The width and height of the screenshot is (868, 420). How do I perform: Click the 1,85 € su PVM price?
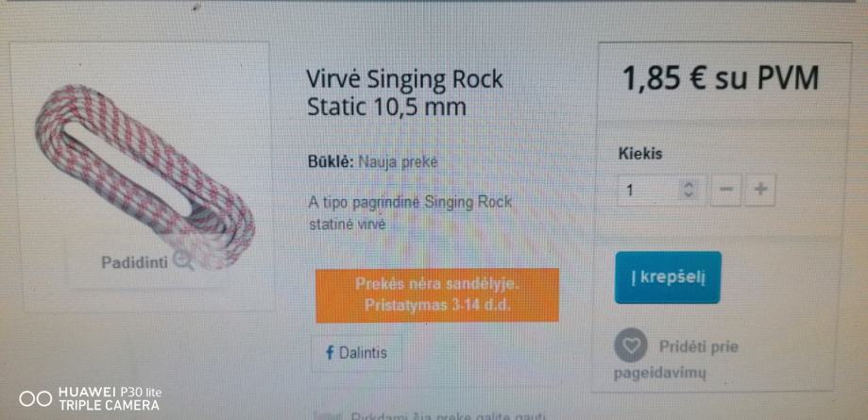coord(721,78)
